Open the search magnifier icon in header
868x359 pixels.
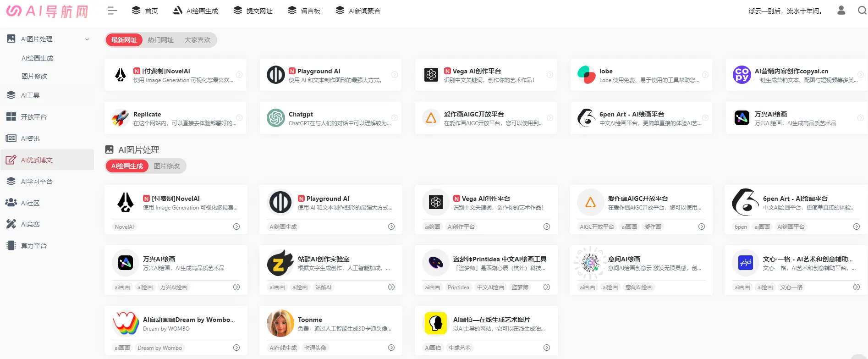point(862,10)
